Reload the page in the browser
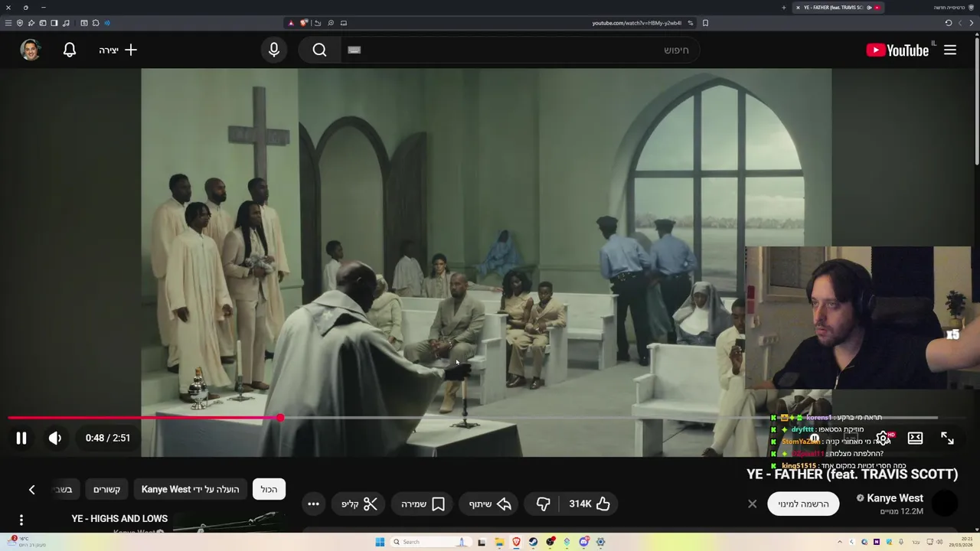The height and width of the screenshot is (551, 980). pos(948,23)
